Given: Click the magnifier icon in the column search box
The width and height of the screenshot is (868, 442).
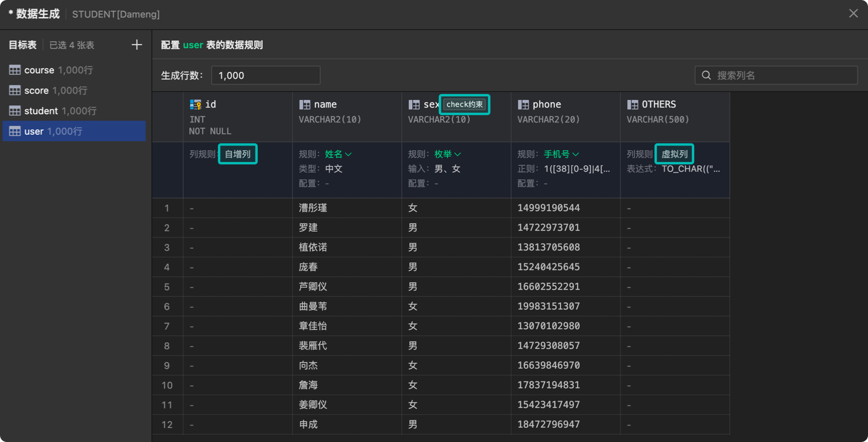Looking at the screenshot, I should pos(706,75).
